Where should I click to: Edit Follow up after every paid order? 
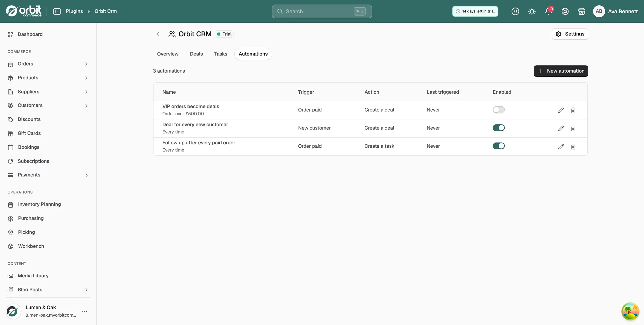pyautogui.click(x=561, y=146)
